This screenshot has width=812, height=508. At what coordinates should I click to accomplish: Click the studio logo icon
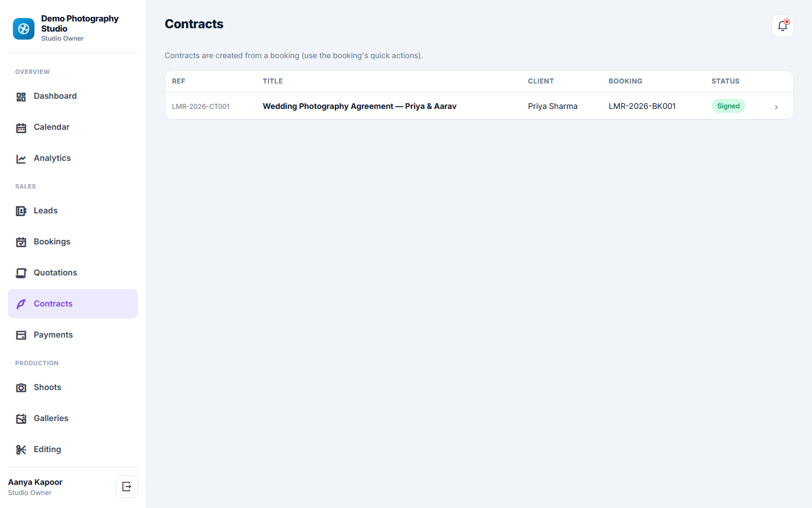click(x=24, y=29)
